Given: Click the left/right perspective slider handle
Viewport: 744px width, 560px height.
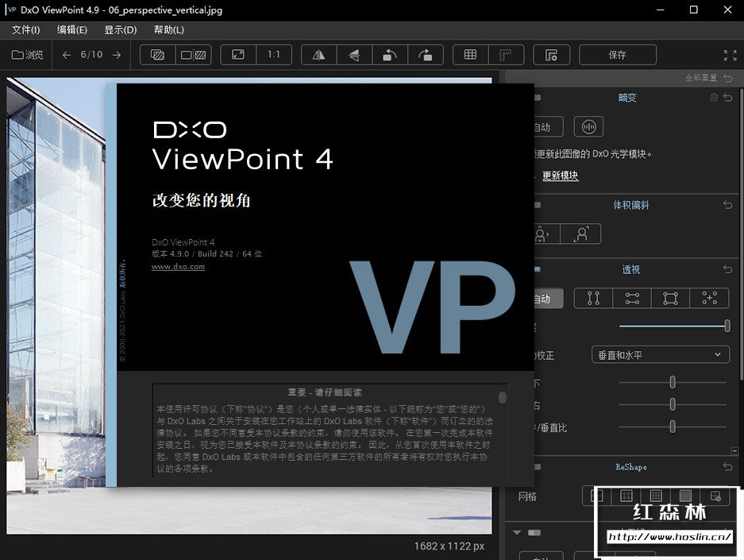Looking at the screenshot, I should click(x=673, y=404).
